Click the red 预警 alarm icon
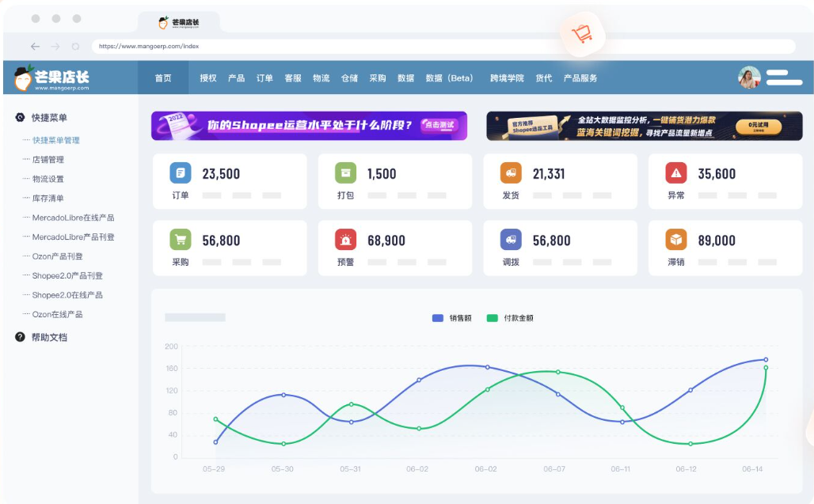Viewport: 814px width, 504px height. pos(345,240)
